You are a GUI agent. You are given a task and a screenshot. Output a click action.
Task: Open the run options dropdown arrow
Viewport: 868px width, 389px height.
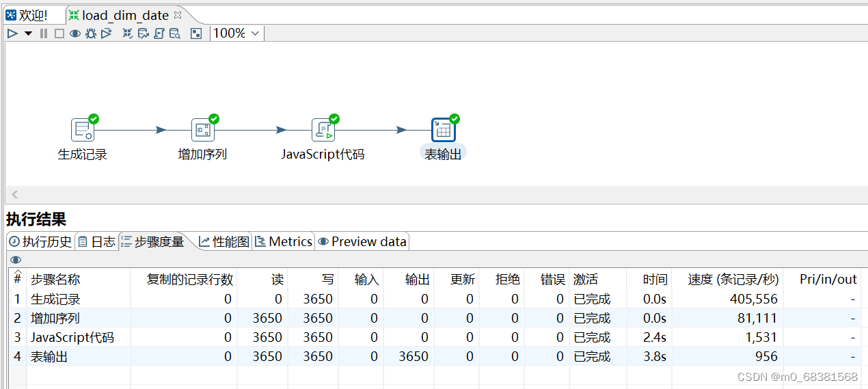[x=28, y=33]
